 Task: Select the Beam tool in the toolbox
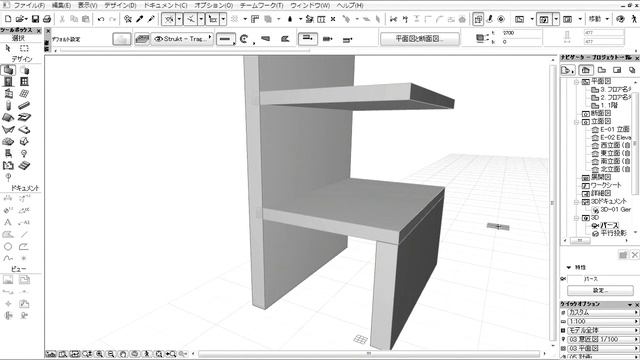[x=24, y=106]
